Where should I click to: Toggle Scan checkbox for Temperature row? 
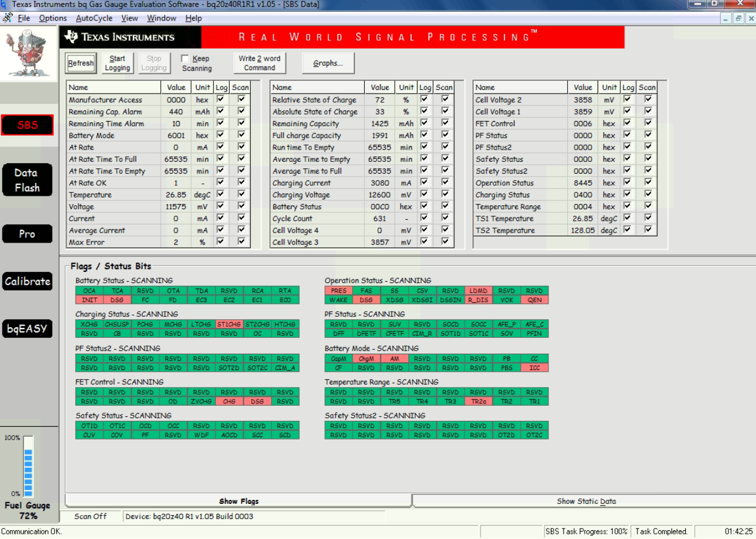(241, 194)
